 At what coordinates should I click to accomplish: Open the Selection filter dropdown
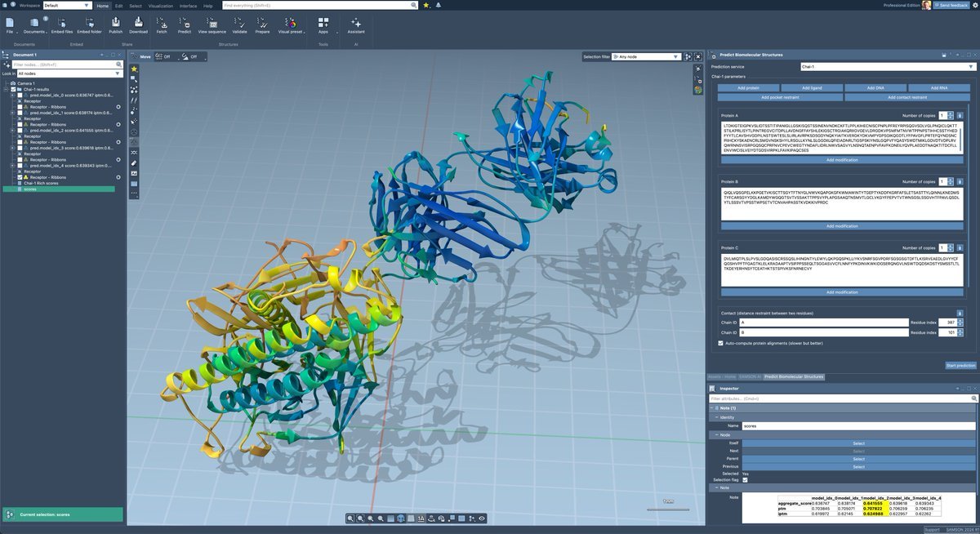(x=645, y=57)
